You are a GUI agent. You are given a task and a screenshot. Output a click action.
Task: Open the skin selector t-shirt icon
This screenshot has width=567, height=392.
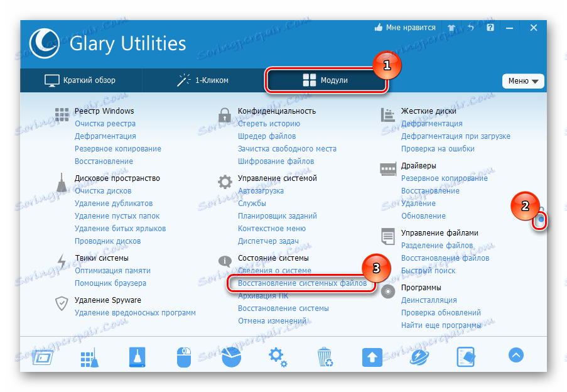[451, 28]
